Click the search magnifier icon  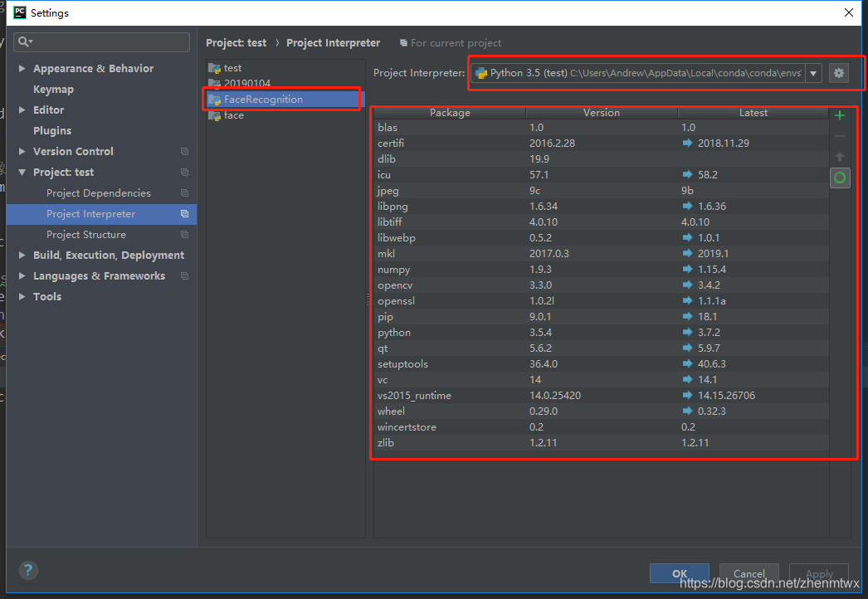click(24, 41)
